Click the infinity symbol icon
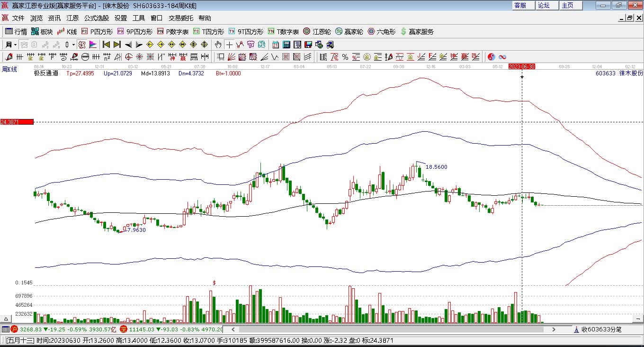The image size is (644, 347). click(x=502, y=57)
